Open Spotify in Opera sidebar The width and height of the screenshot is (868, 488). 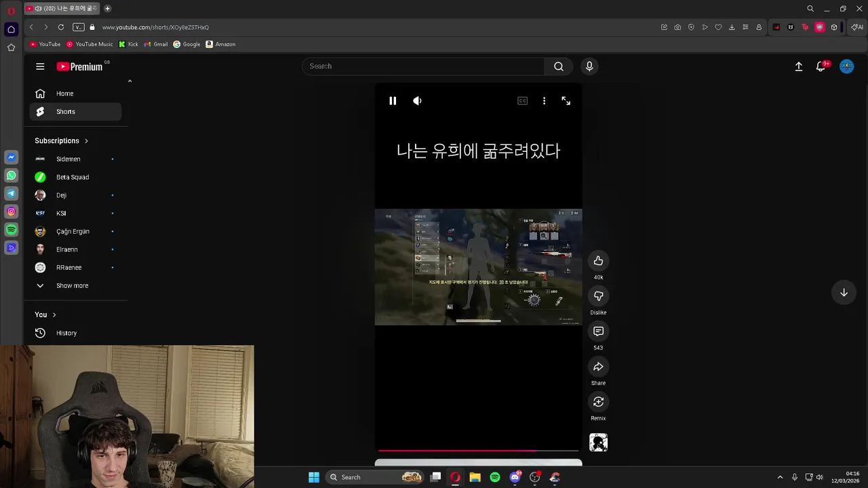(11, 230)
